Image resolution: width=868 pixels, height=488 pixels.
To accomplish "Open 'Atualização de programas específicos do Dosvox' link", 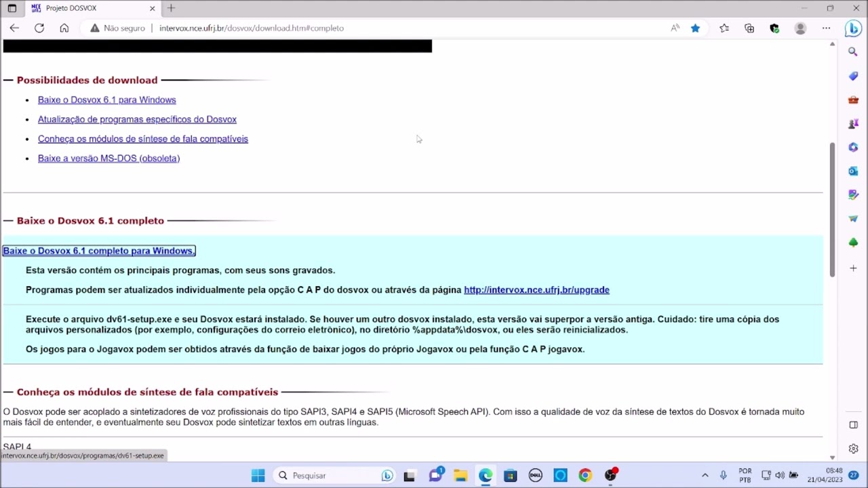I will coord(137,119).
